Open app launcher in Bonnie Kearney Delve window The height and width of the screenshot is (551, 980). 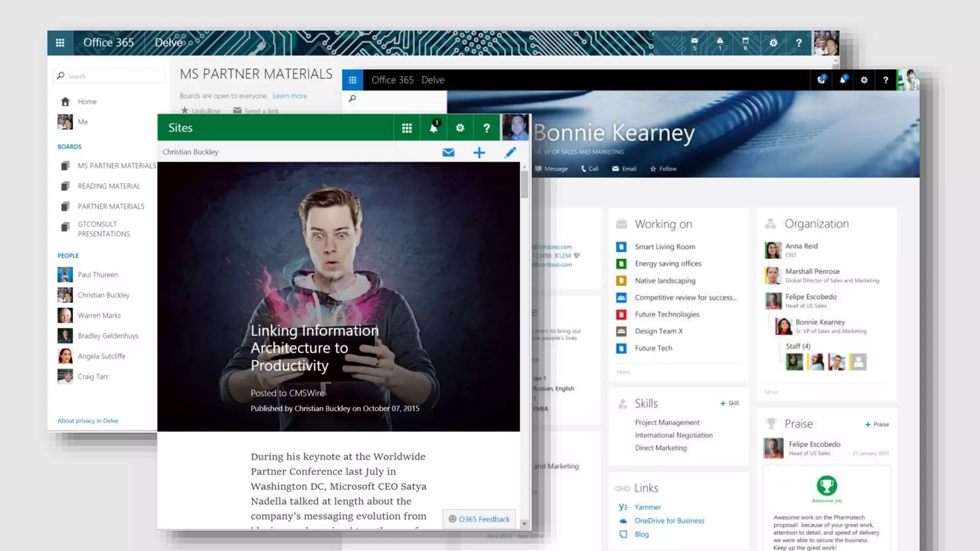coord(353,80)
